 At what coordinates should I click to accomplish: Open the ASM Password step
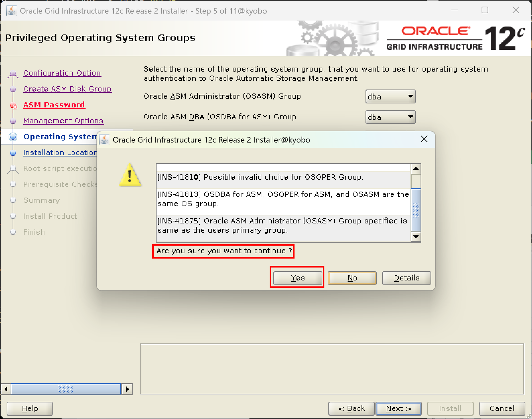pyautogui.click(x=54, y=105)
